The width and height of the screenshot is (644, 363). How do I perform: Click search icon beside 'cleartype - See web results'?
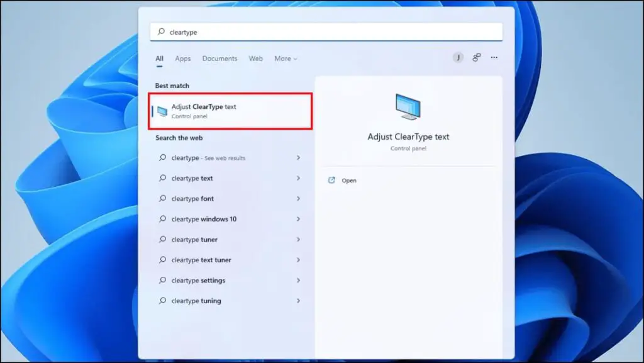click(163, 157)
